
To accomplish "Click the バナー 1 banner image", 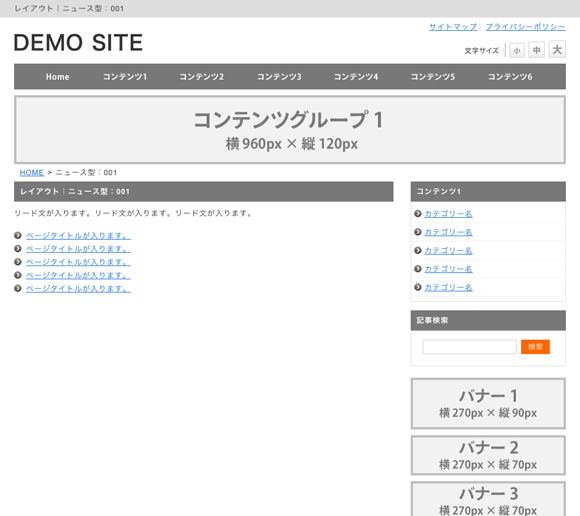I will [x=488, y=404].
